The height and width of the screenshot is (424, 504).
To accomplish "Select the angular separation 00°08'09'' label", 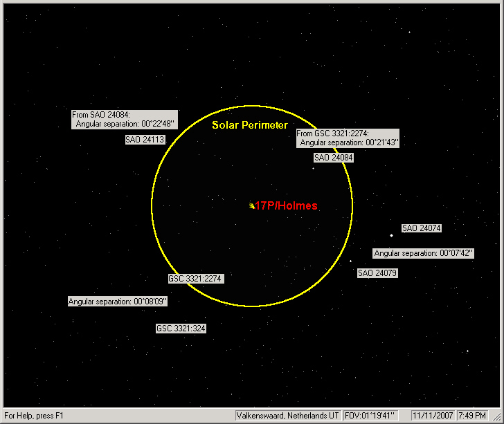I will pos(118,302).
